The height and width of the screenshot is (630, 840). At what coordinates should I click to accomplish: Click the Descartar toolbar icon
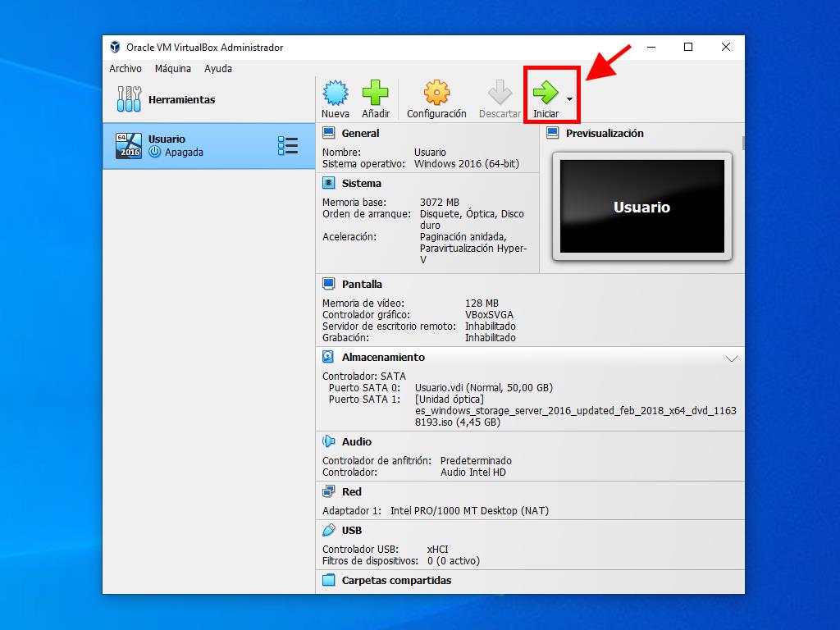tap(499, 93)
